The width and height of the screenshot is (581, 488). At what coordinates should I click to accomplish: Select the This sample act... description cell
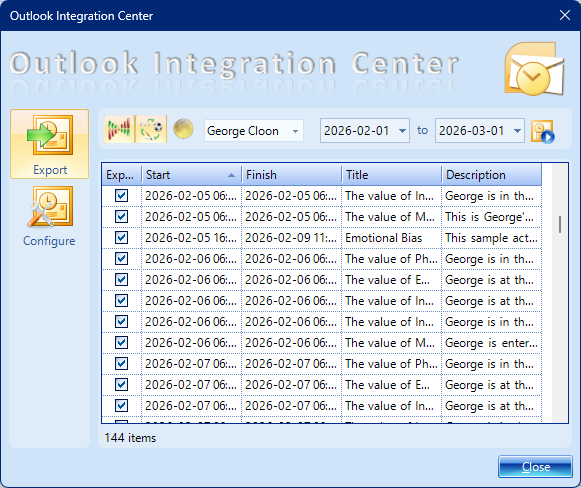click(x=491, y=238)
